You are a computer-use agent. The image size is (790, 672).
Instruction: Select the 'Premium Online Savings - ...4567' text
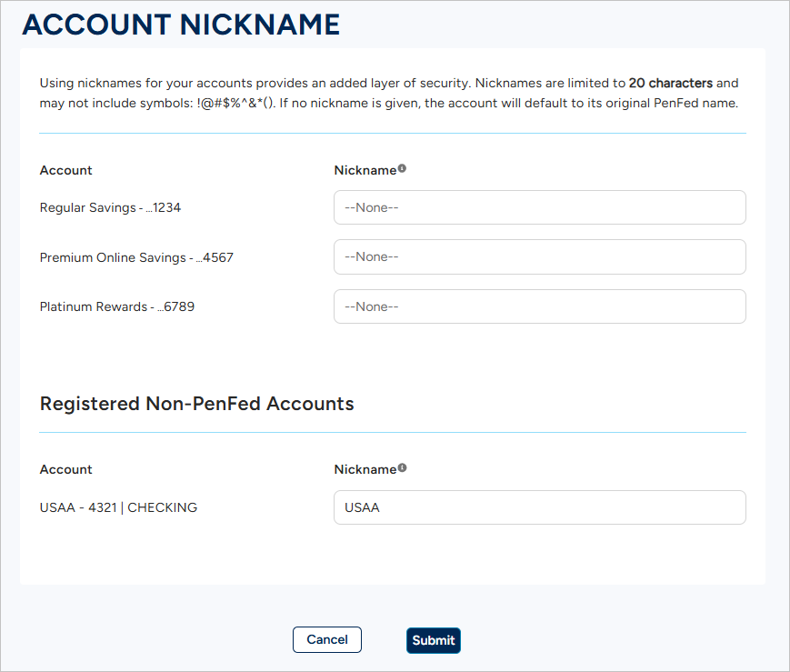(x=136, y=257)
